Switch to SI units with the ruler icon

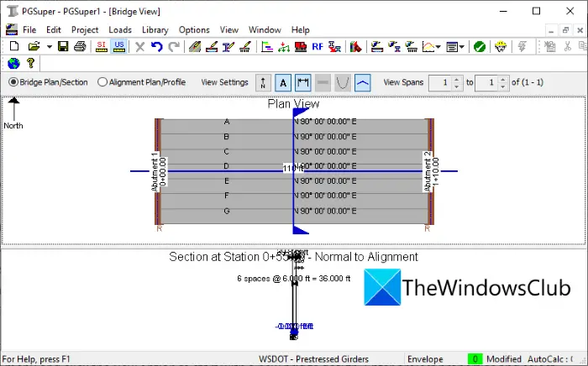(102, 46)
